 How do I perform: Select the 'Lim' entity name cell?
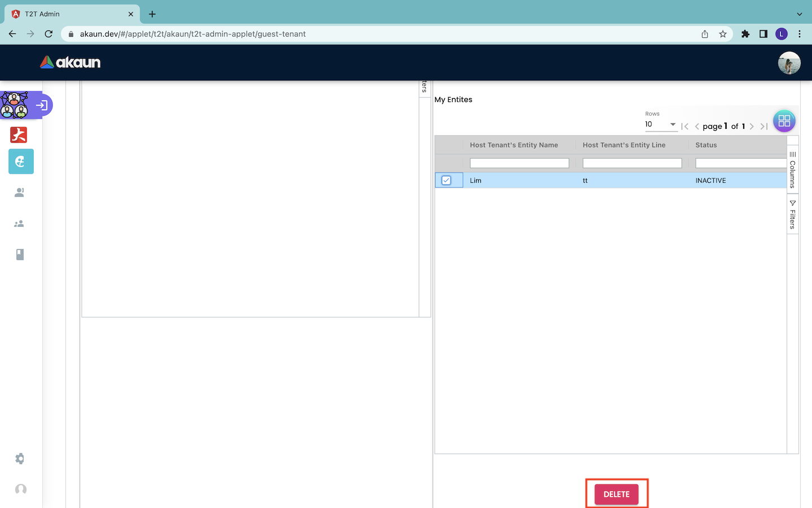click(x=519, y=181)
